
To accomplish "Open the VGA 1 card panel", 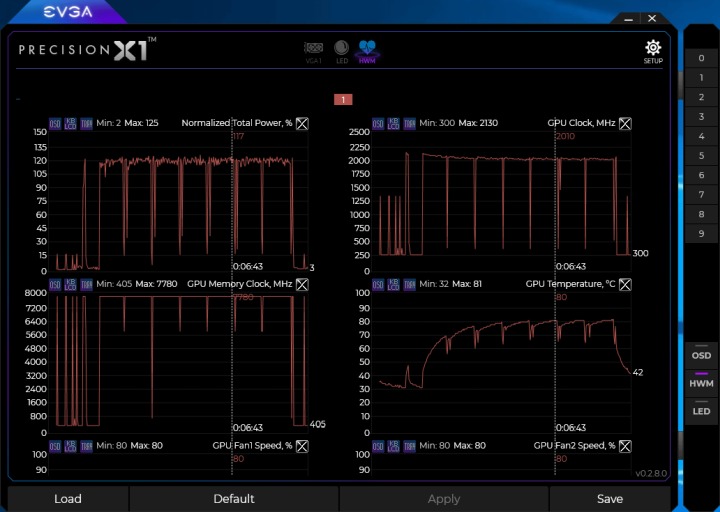I will click(x=314, y=52).
